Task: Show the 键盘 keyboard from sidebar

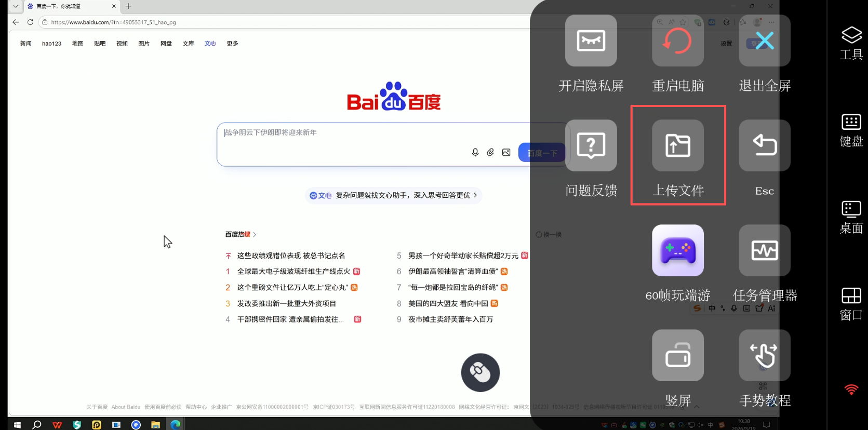Action: pos(851,130)
